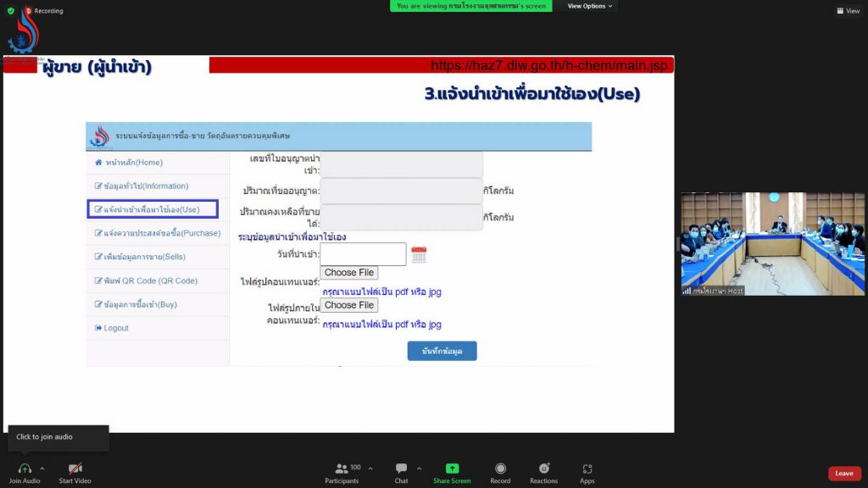Start recording with the Record icon
Viewport: 868px width, 488px height.
(x=500, y=469)
